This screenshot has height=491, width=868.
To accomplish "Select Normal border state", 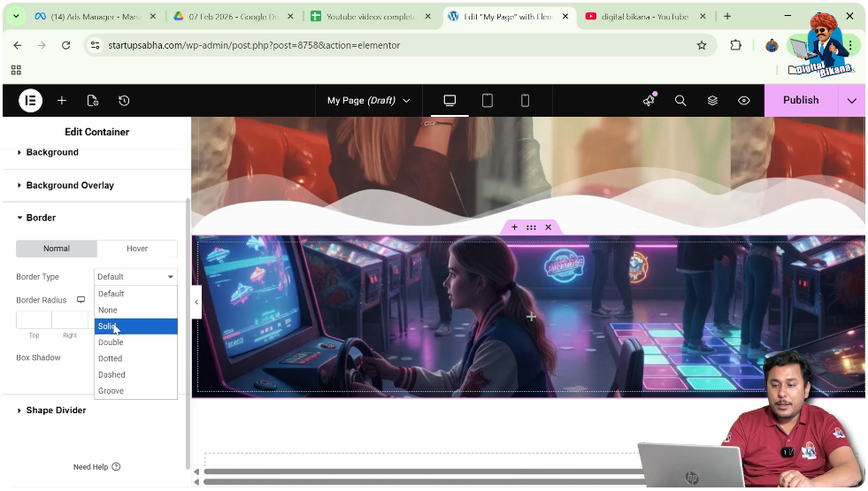I will (x=57, y=249).
